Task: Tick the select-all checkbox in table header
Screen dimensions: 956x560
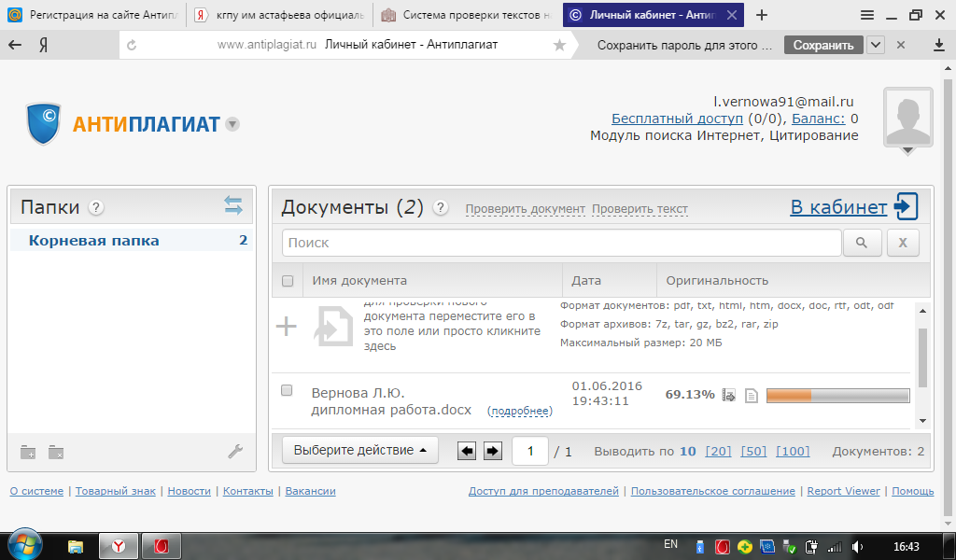Action: [x=288, y=281]
